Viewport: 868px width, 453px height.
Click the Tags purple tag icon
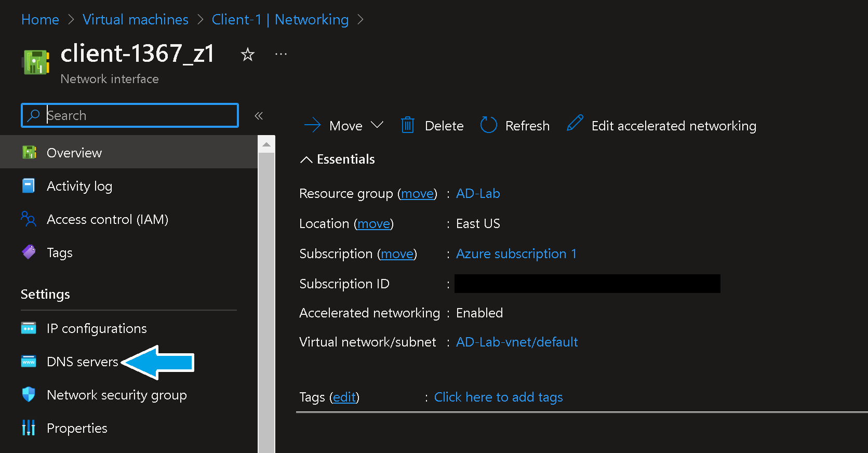coord(29,252)
